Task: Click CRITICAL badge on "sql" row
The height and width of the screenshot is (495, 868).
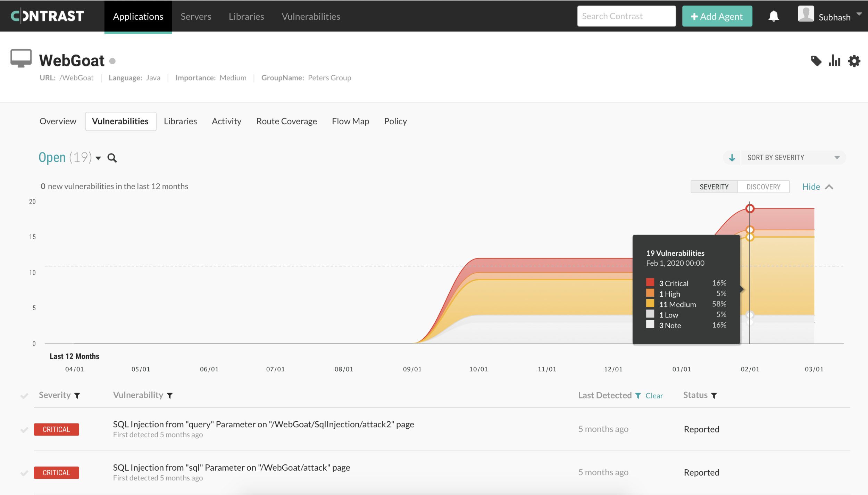Action: point(56,473)
